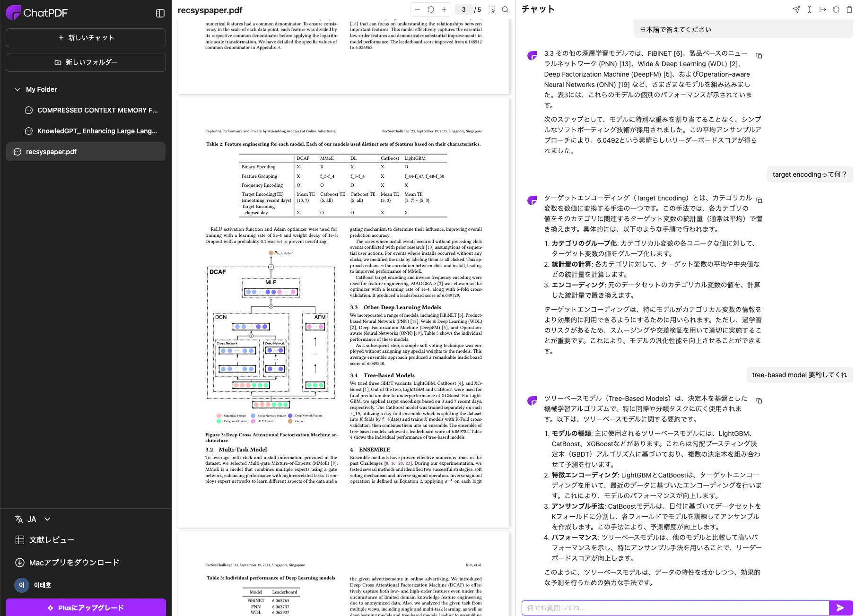Click the user avatar 이

(22, 585)
